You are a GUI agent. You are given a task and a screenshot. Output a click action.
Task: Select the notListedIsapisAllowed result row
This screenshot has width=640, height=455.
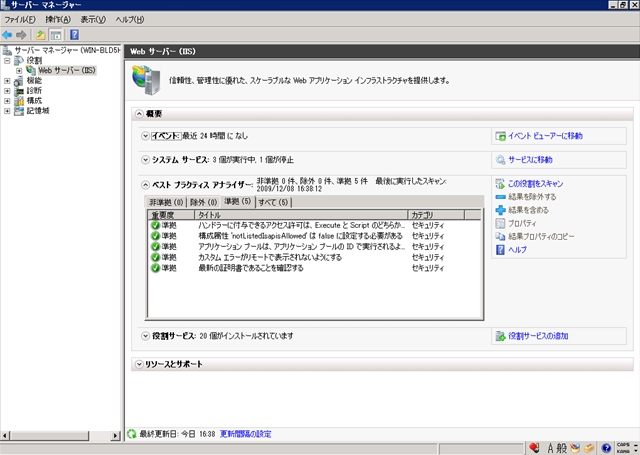[x=315, y=236]
